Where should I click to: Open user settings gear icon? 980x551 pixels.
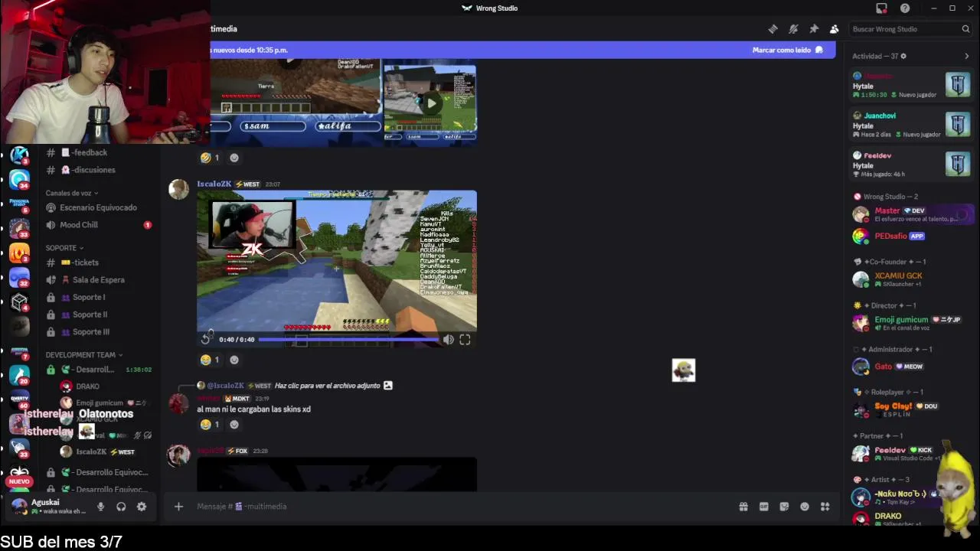pyautogui.click(x=142, y=507)
